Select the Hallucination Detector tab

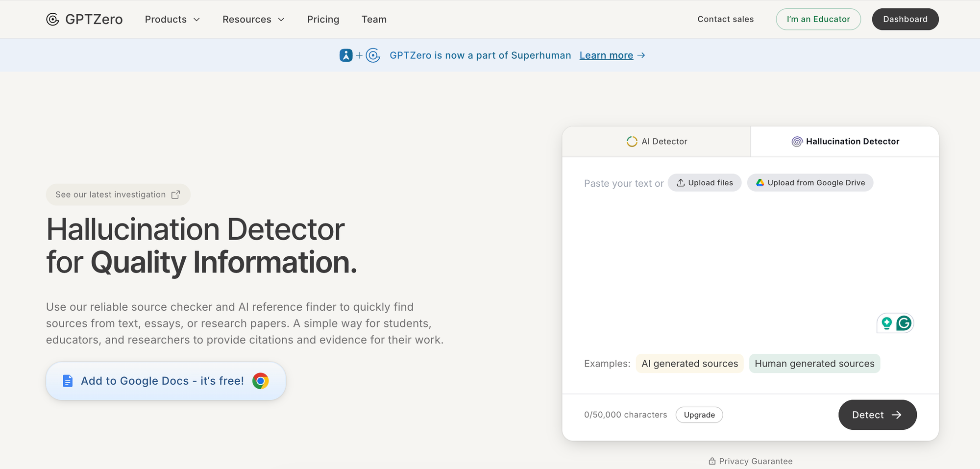845,142
